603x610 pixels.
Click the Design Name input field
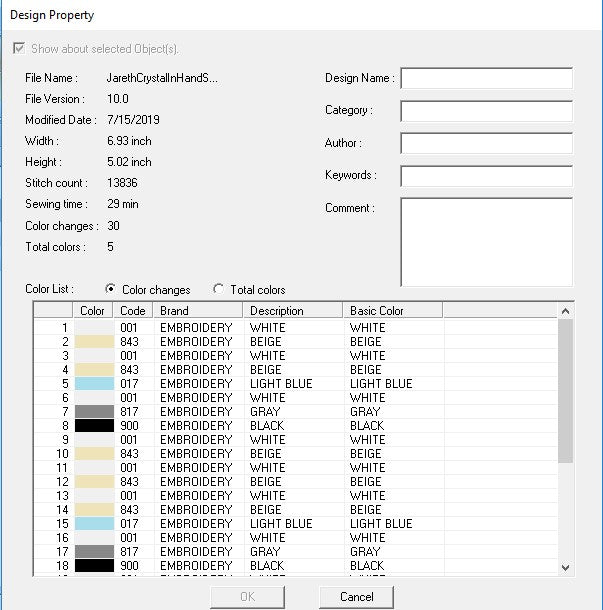click(x=486, y=79)
